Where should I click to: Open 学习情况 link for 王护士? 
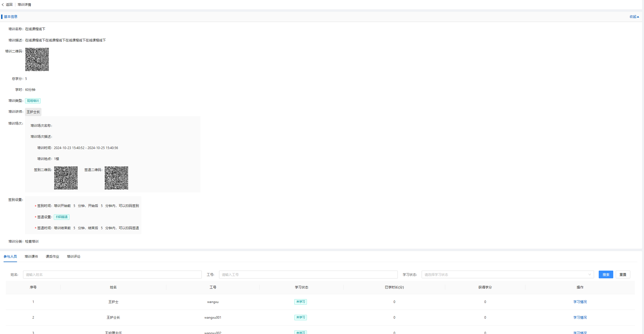[x=580, y=302]
